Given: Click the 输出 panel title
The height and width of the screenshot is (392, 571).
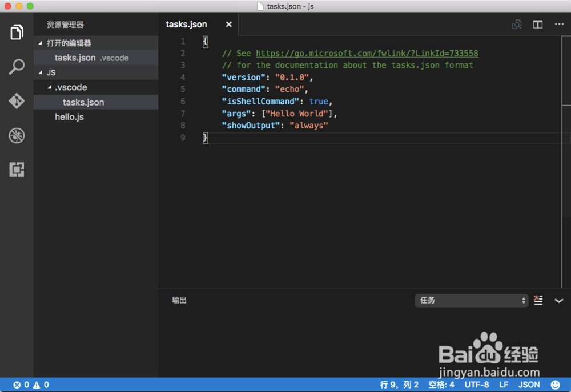Looking at the screenshot, I should (179, 300).
